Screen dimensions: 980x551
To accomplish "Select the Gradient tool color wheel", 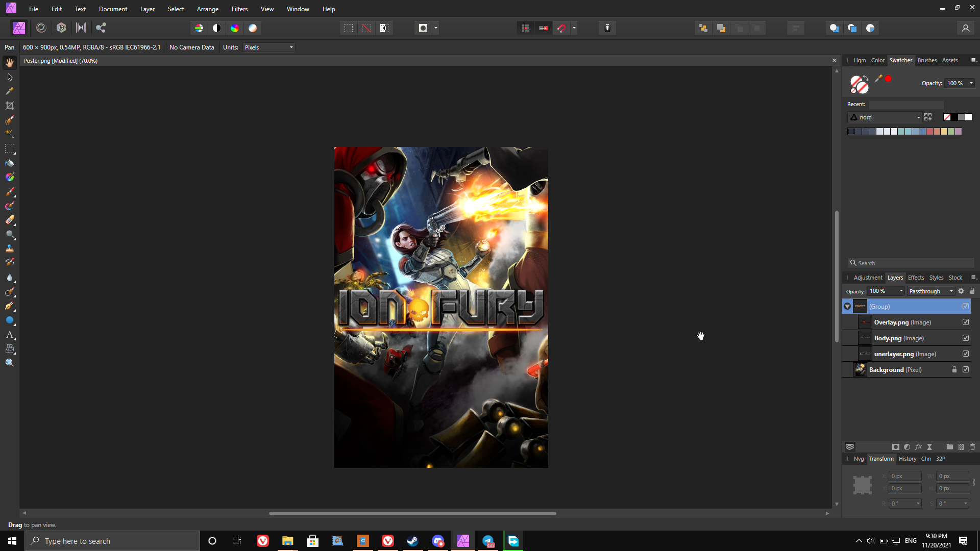I will (x=10, y=177).
